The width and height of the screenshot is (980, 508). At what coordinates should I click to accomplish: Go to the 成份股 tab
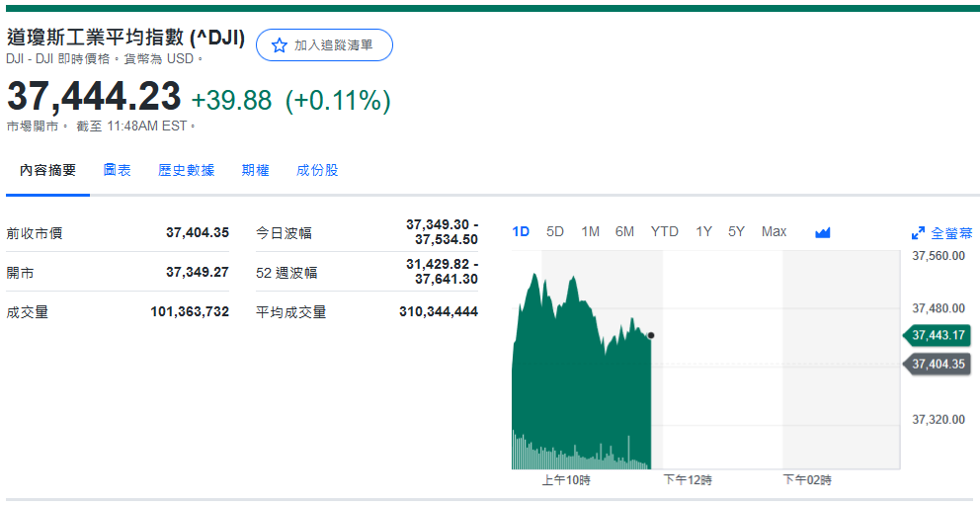[x=317, y=170]
